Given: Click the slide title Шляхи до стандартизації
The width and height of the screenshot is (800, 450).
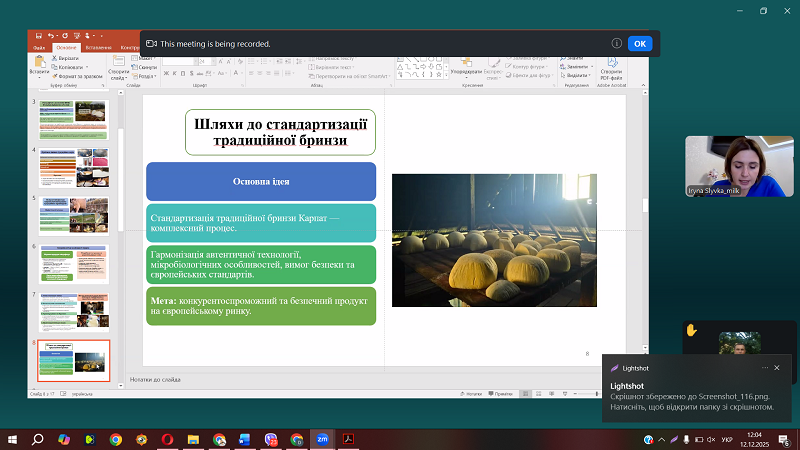Looking at the screenshot, I should (280, 132).
